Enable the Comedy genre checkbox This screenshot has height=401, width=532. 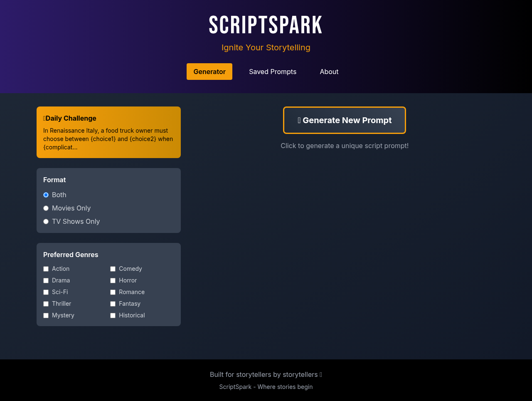pos(112,269)
